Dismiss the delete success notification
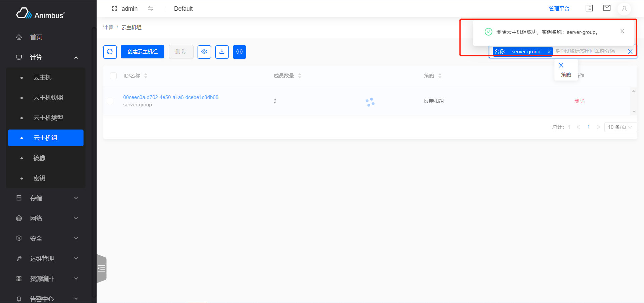Viewport: 644px width, 303px height. [x=622, y=31]
